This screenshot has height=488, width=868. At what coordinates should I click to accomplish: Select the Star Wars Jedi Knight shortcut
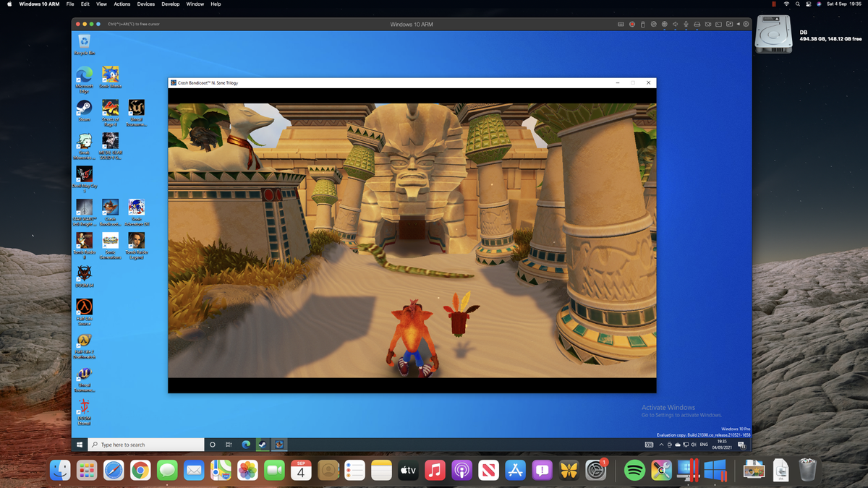click(84, 213)
